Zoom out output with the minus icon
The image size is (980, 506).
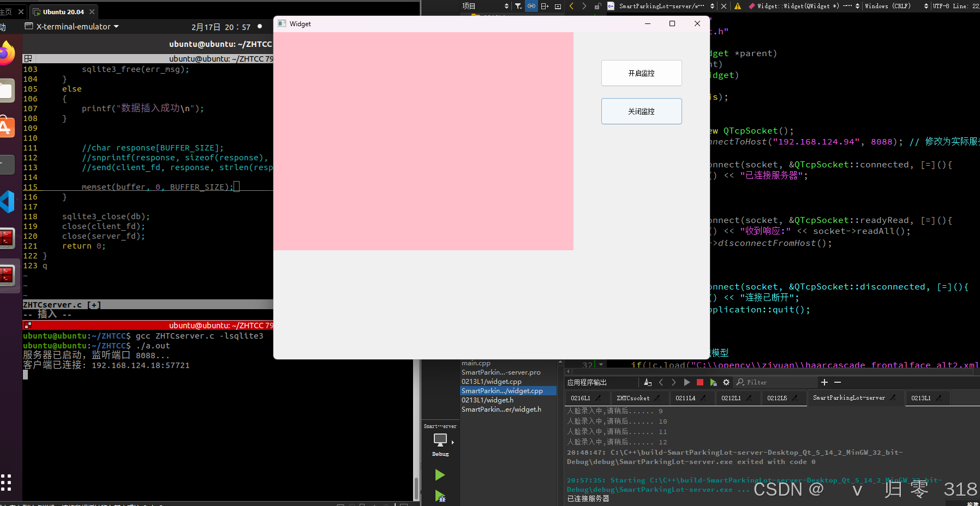(838, 382)
